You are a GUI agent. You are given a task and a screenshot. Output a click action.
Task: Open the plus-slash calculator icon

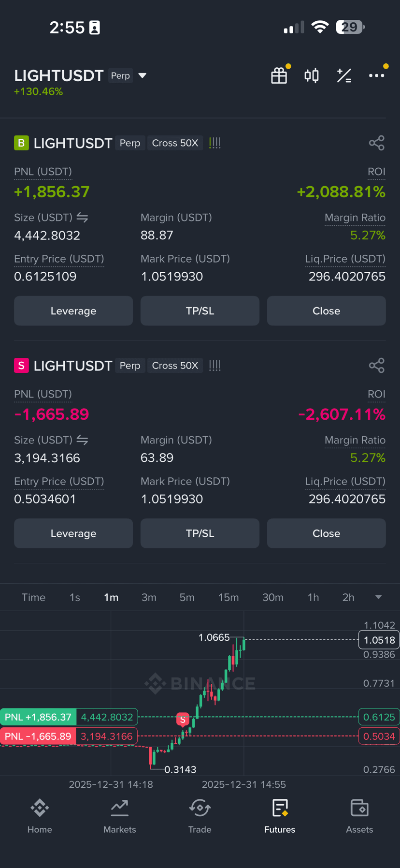(x=344, y=75)
